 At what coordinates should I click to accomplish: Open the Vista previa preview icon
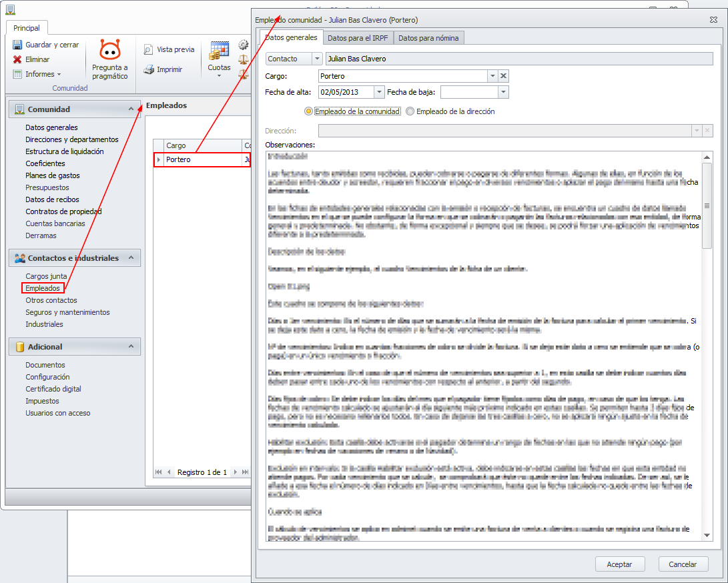click(x=148, y=49)
